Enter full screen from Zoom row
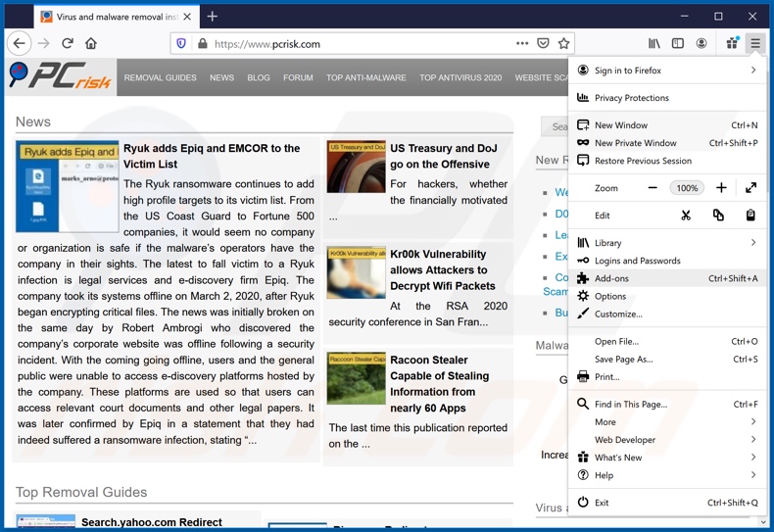Screen dimensions: 774x532 point(750,188)
